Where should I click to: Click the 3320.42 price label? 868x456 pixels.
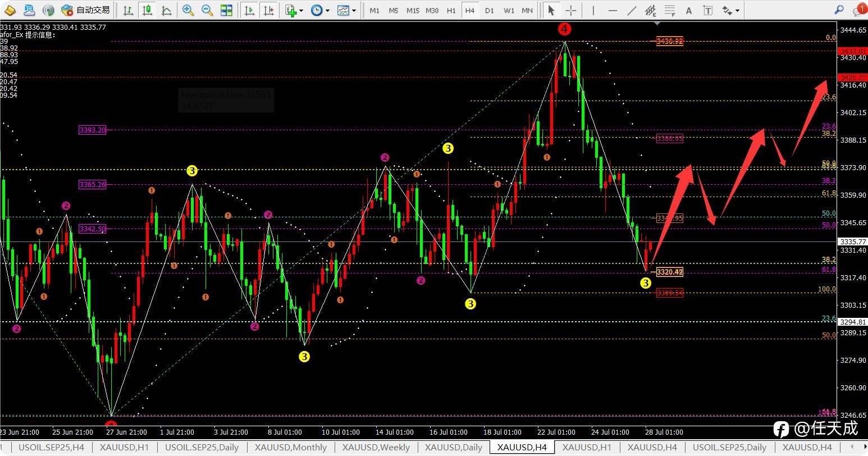669,272
